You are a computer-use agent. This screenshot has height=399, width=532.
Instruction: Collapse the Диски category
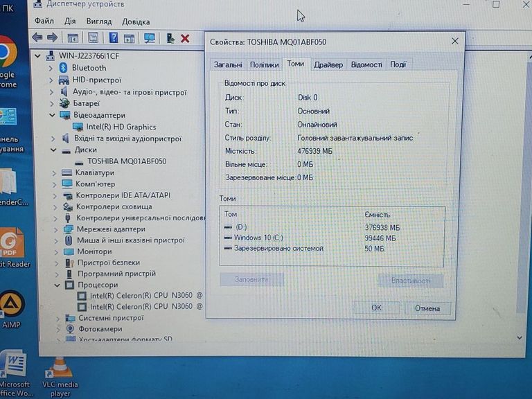[x=53, y=150]
